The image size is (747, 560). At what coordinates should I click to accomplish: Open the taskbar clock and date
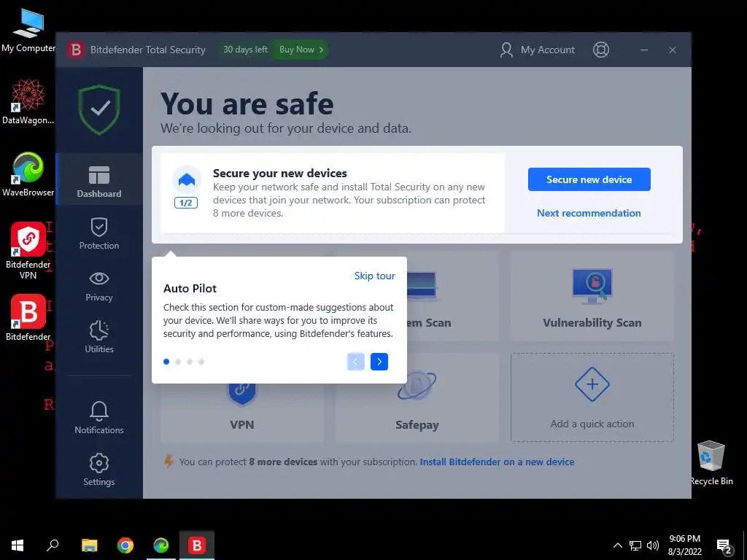click(684, 545)
